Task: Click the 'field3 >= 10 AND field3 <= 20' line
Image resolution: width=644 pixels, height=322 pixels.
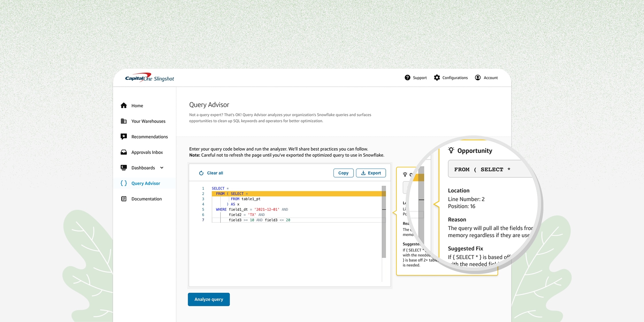Action: [x=259, y=220]
